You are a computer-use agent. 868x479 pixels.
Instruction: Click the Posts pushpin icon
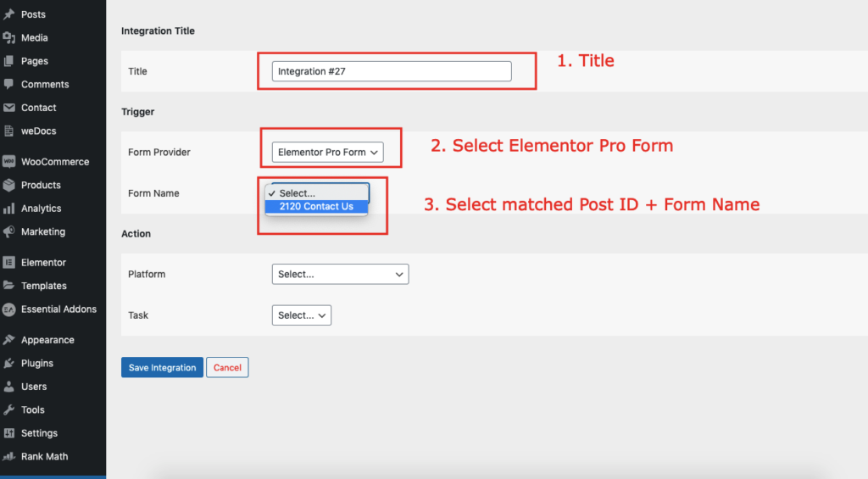click(8, 14)
